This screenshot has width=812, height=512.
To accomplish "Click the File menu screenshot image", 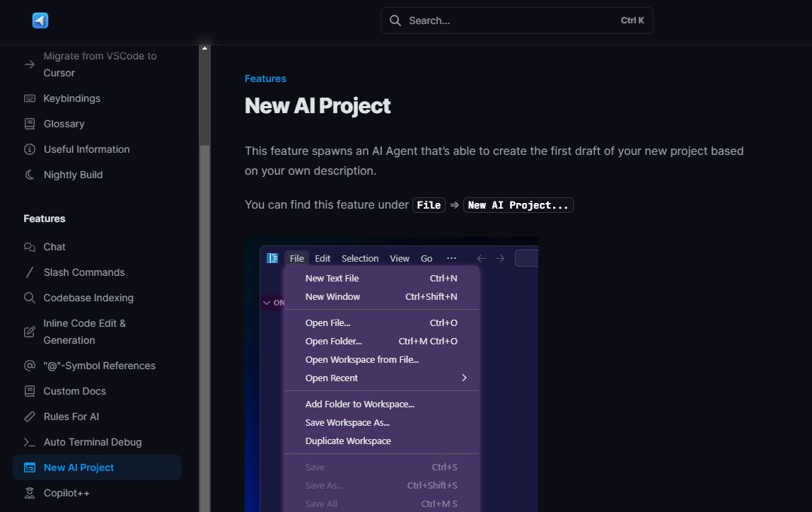I will click(x=391, y=375).
